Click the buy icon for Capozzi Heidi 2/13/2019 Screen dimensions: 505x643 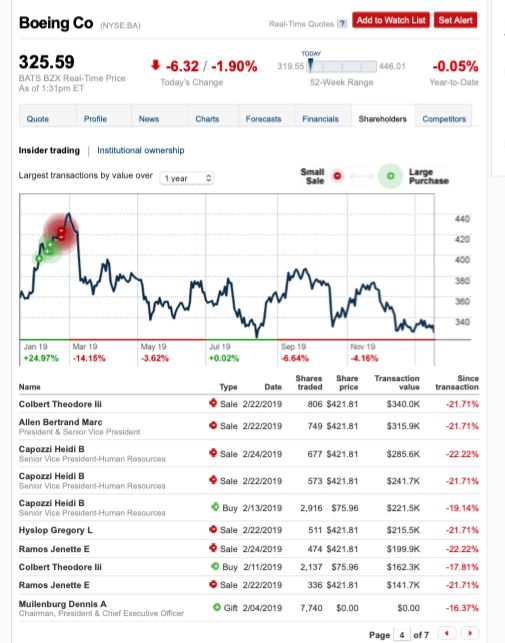click(x=215, y=507)
